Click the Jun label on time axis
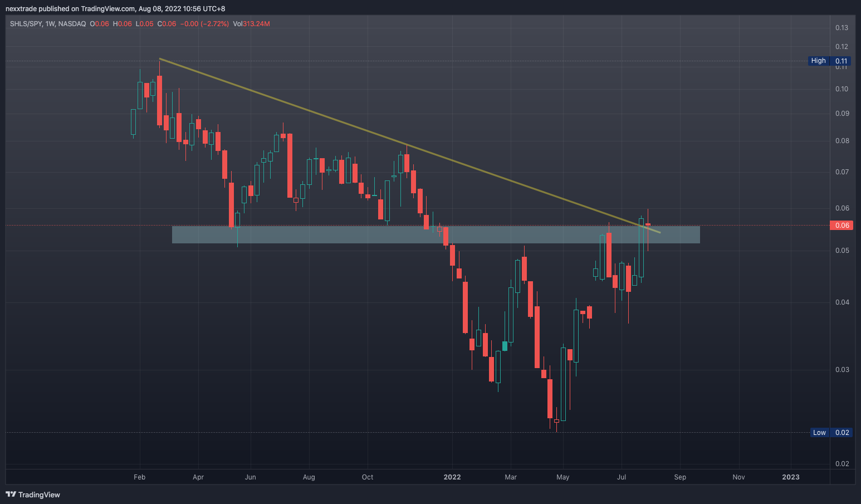The image size is (861, 504). point(251,477)
